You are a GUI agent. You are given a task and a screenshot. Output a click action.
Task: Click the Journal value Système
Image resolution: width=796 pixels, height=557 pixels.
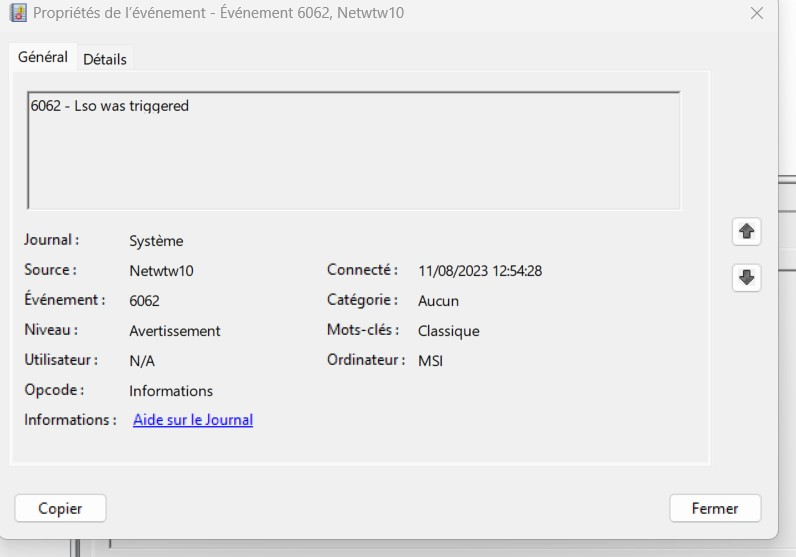coord(156,241)
